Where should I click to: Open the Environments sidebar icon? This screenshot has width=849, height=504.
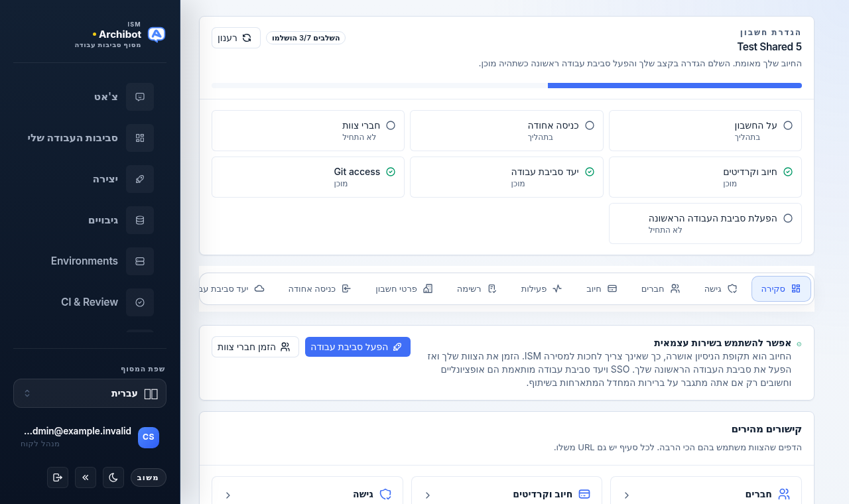coord(140,261)
